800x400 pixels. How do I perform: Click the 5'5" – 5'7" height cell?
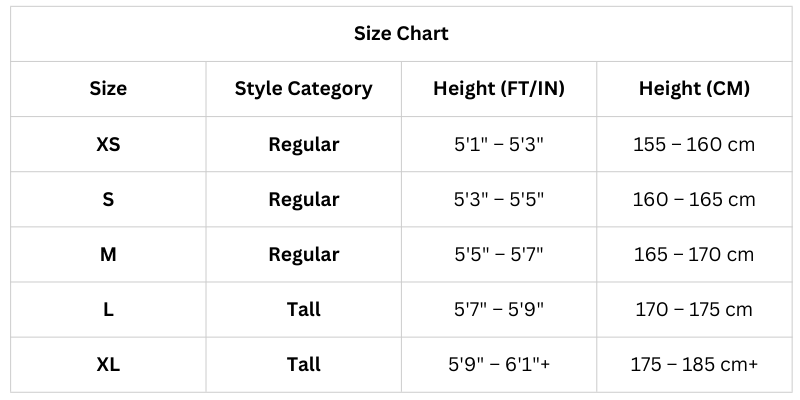pyautogui.click(x=498, y=254)
